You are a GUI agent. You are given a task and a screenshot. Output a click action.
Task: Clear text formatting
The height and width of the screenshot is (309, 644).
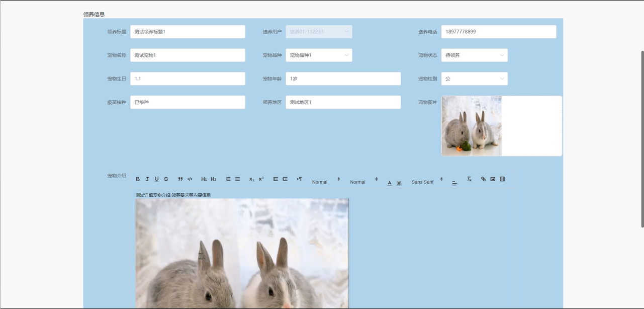point(469,179)
